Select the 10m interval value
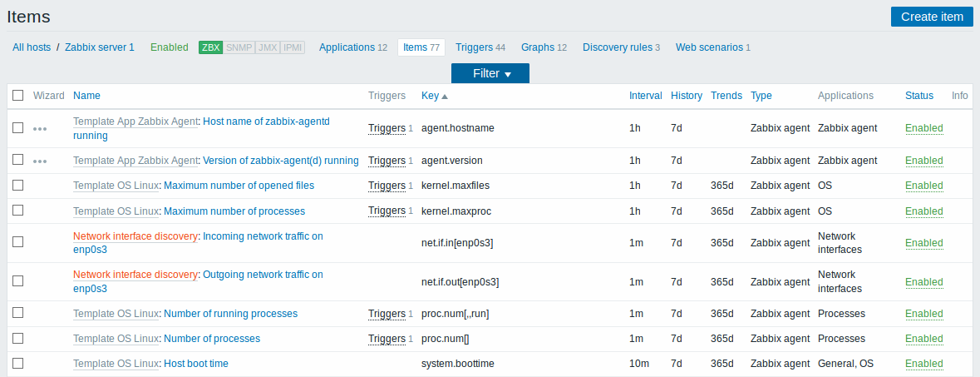 638,364
